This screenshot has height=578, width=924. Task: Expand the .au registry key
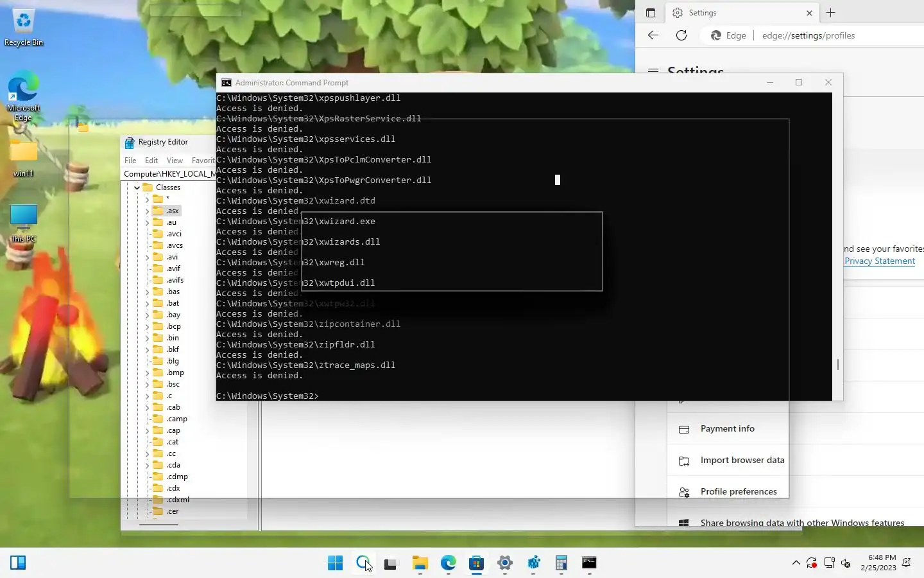click(x=147, y=222)
